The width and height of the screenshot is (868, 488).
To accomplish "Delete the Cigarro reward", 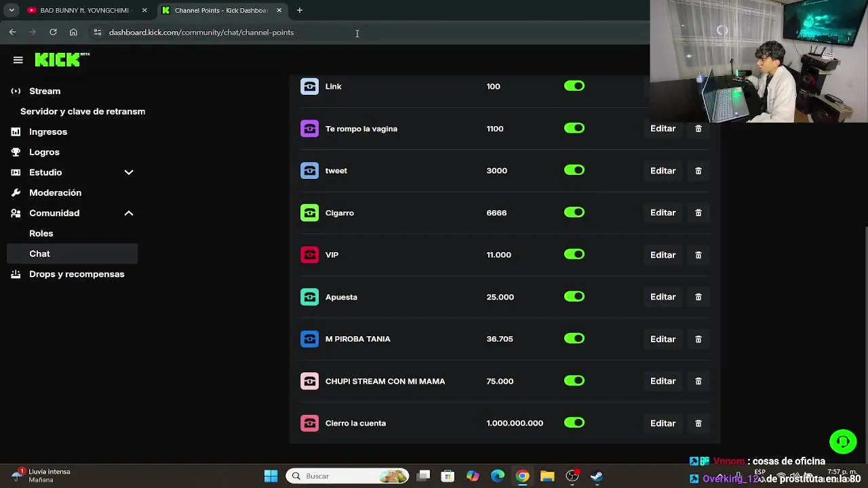I will tap(698, 213).
